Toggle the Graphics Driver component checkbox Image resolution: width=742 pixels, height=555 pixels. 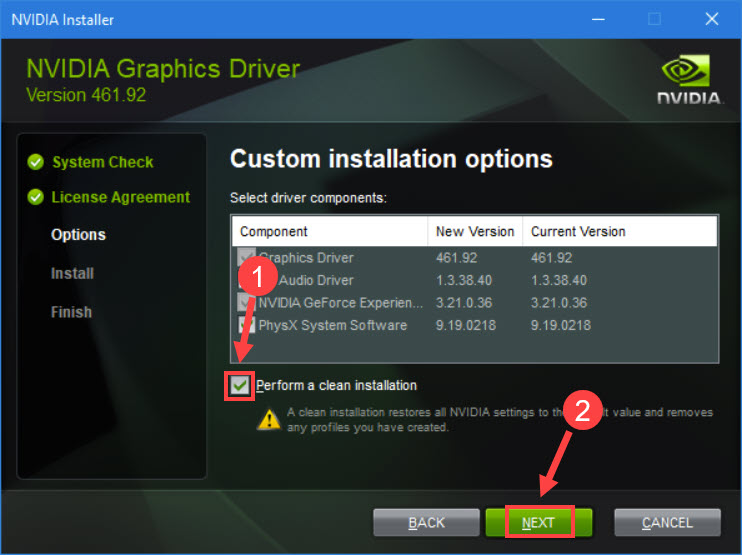coord(246,258)
